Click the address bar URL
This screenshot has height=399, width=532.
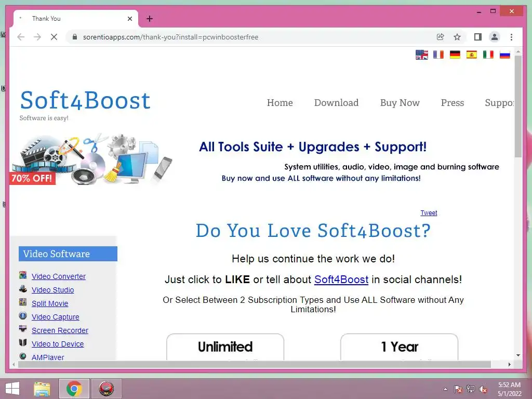[170, 37]
